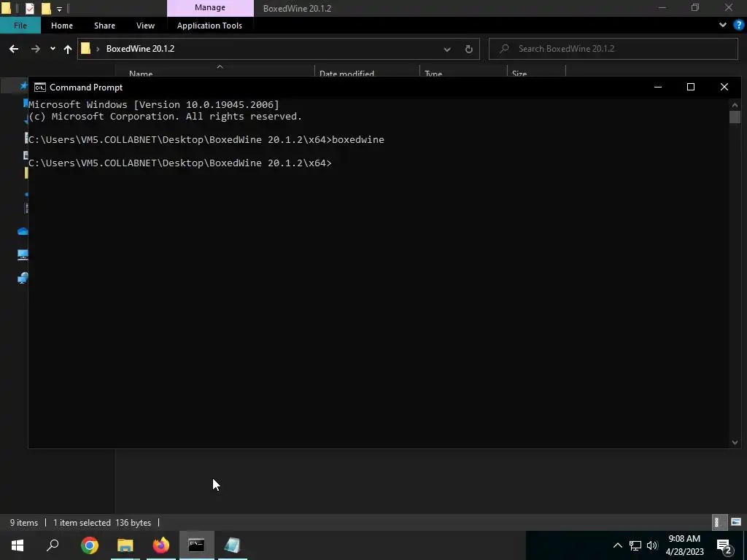
Task: Select the Application Tools tab
Action: coord(209,26)
